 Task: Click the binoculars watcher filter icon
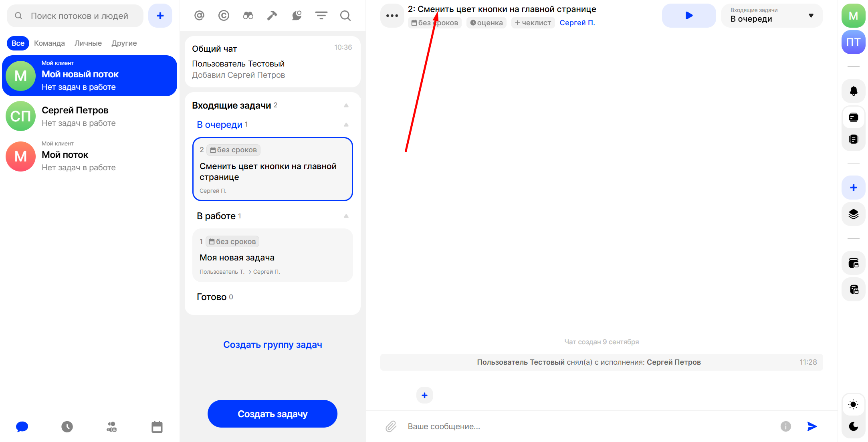[x=248, y=16]
